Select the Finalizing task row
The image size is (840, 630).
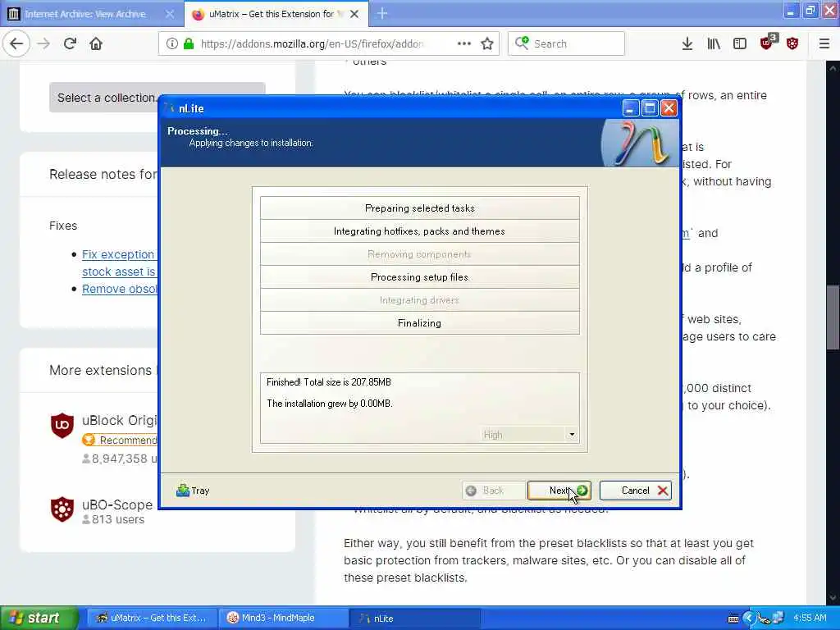tap(419, 323)
